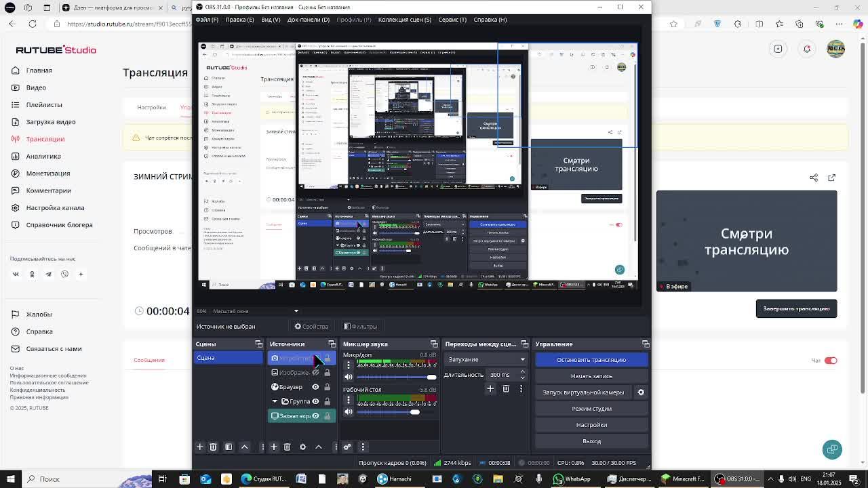Image resolution: width=868 pixels, height=488 pixels.
Task: Open Windows Start menu
Action: [x=11, y=479]
